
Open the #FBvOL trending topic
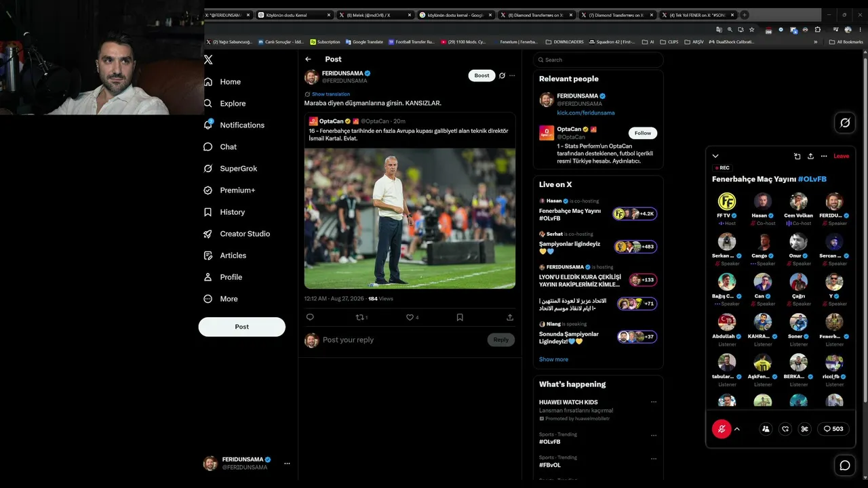tap(550, 465)
